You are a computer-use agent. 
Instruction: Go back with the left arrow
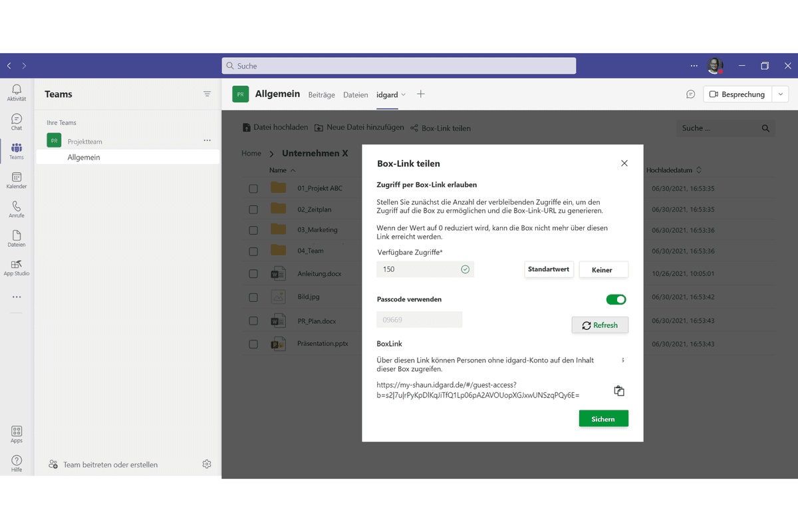point(9,66)
